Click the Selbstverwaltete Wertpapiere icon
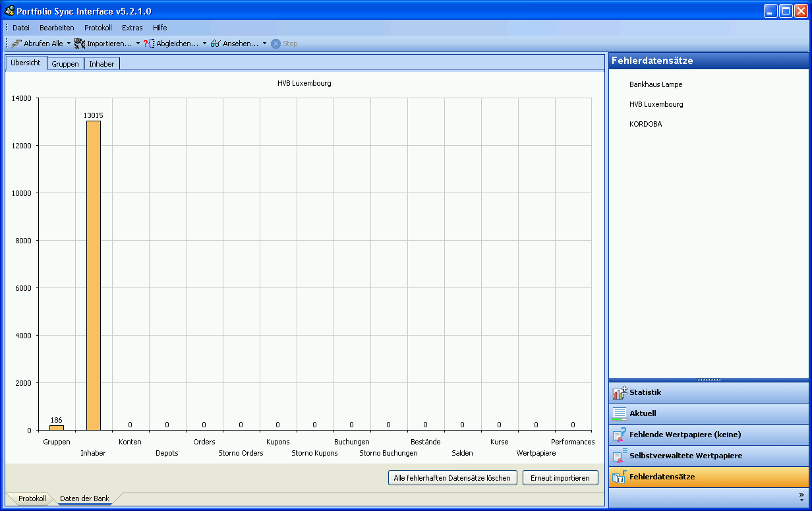The width and height of the screenshot is (812, 511). tap(620, 456)
